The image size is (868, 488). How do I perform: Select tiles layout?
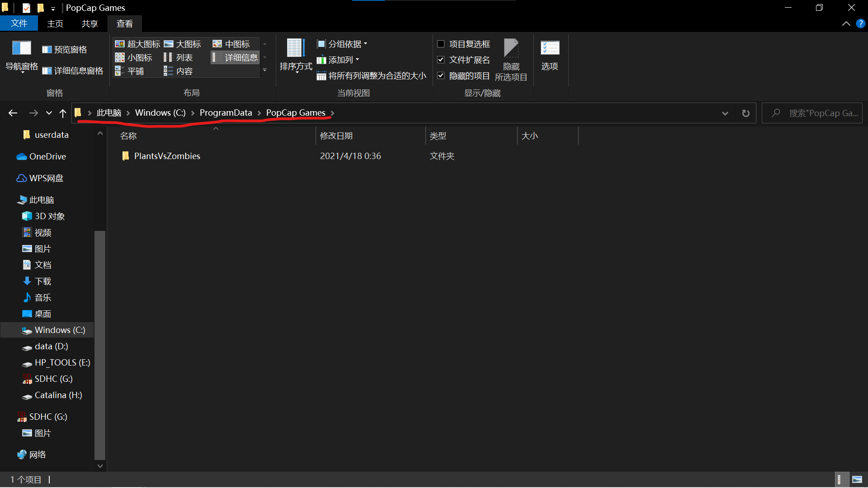130,71
